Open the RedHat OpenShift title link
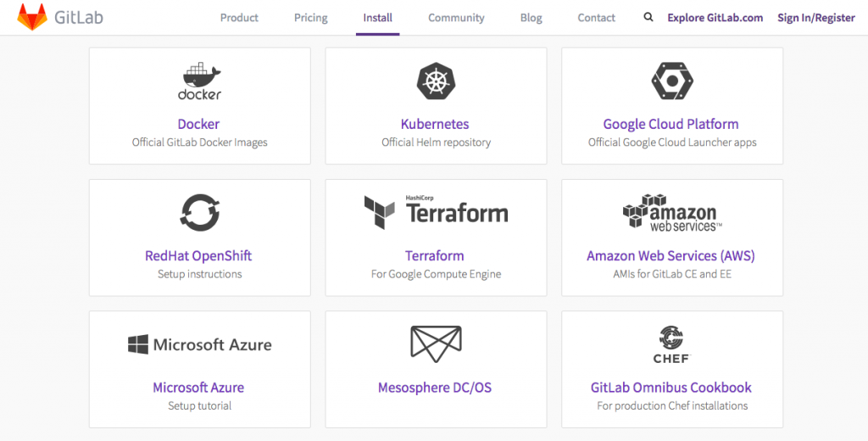Screen dimensions: 868x441 click(198, 256)
